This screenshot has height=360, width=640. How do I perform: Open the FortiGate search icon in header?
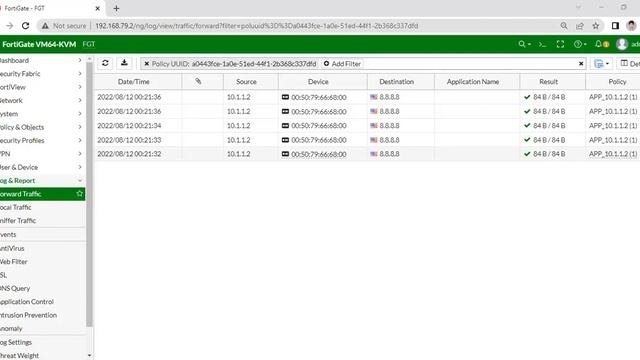(524, 44)
